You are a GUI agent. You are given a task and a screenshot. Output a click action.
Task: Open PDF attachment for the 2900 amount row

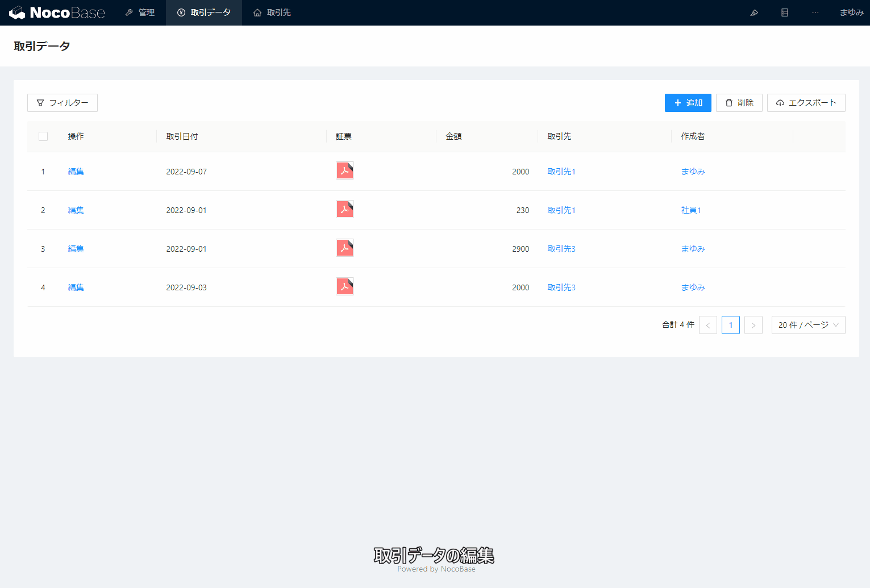point(345,248)
